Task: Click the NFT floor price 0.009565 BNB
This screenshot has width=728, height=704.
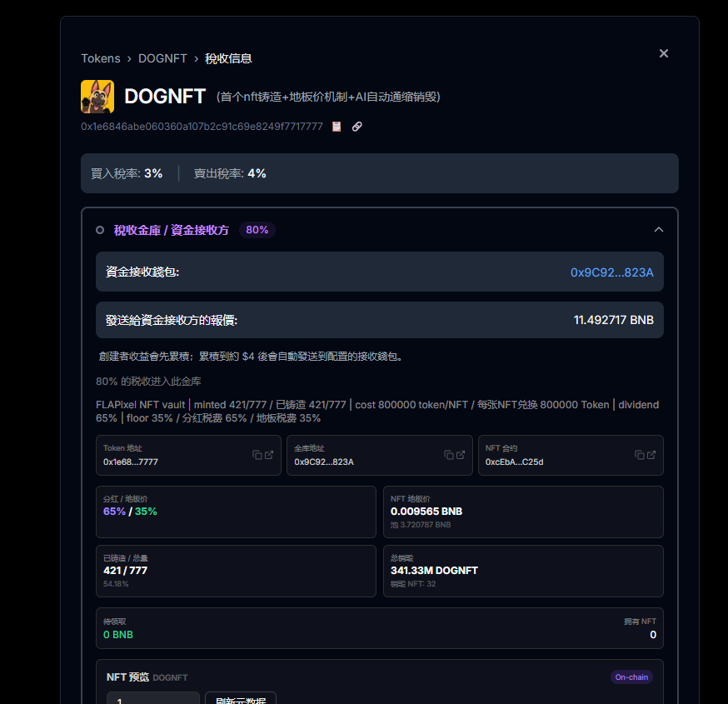Action: [x=426, y=512]
